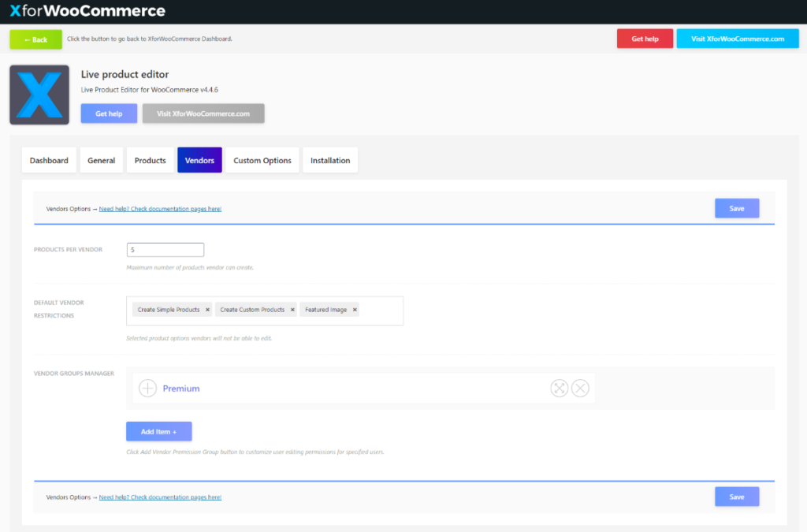Click the Premium group name
807x532 pixels.
(x=181, y=389)
